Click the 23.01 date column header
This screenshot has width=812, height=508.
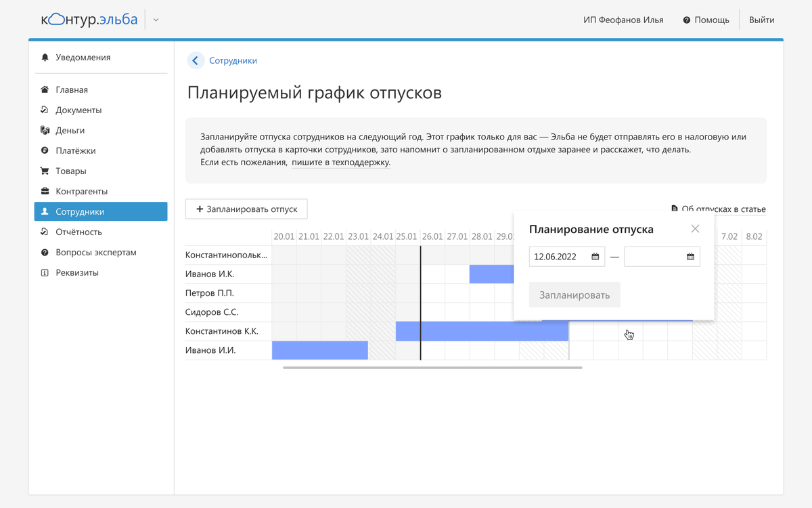pyautogui.click(x=359, y=236)
